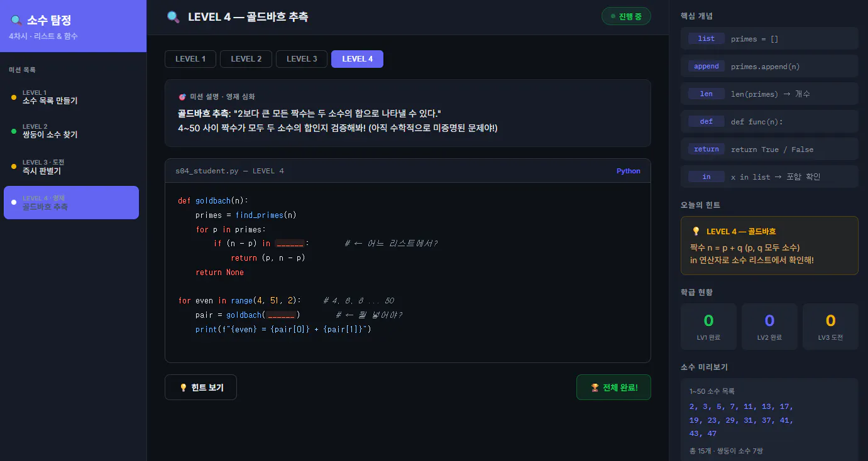The width and height of the screenshot is (868, 461).
Task: Click the Python language label
Action: tap(629, 171)
